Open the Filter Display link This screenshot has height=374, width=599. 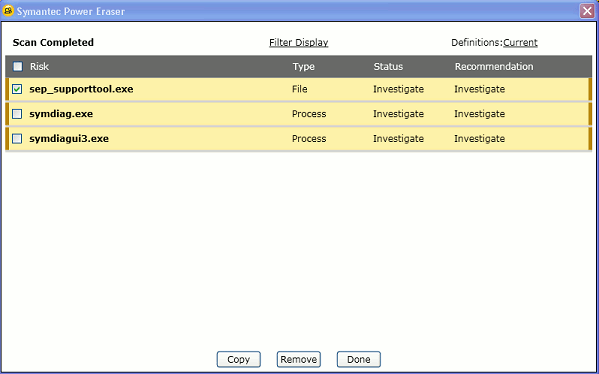point(298,42)
